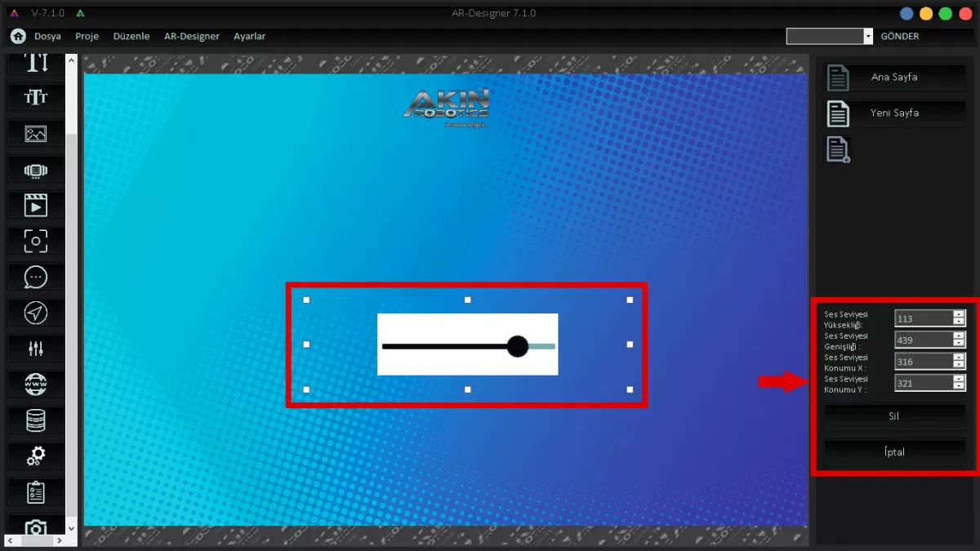This screenshot has width=980, height=551.
Task: Open the Dosya menu
Action: tap(47, 37)
